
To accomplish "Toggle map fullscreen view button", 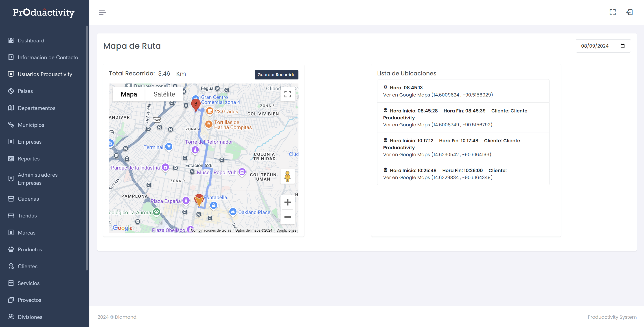I will (287, 94).
